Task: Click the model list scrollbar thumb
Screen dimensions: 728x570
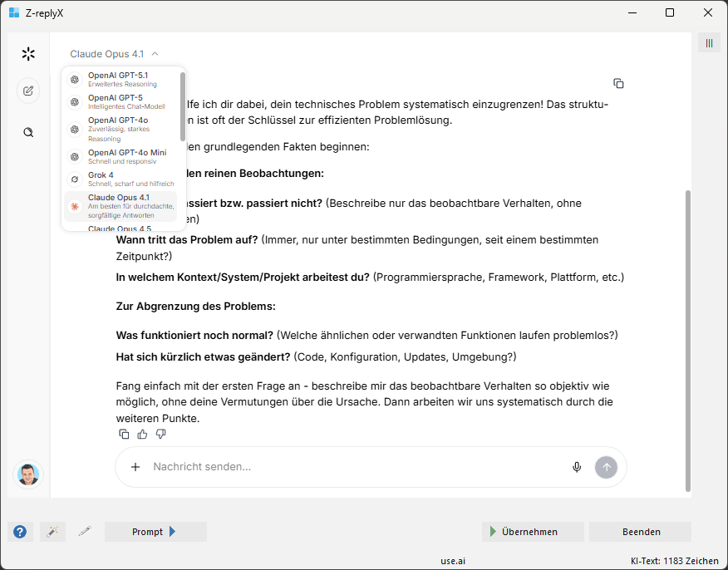Action: coord(182,106)
